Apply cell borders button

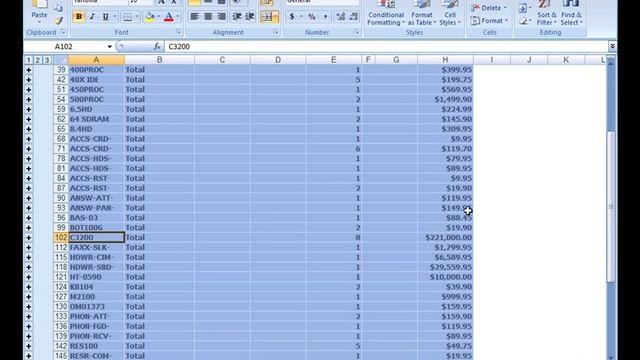[x=128, y=17]
